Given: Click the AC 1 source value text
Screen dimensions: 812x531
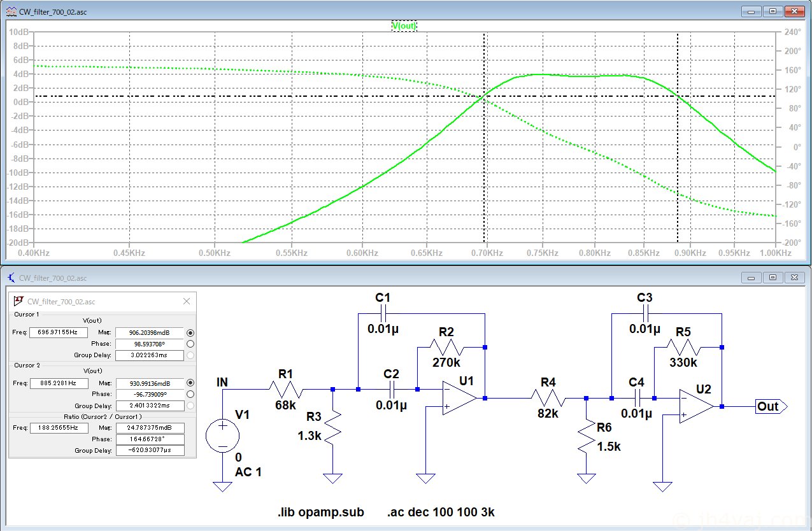Looking at the screenshot, I should (x=248, y=472).
